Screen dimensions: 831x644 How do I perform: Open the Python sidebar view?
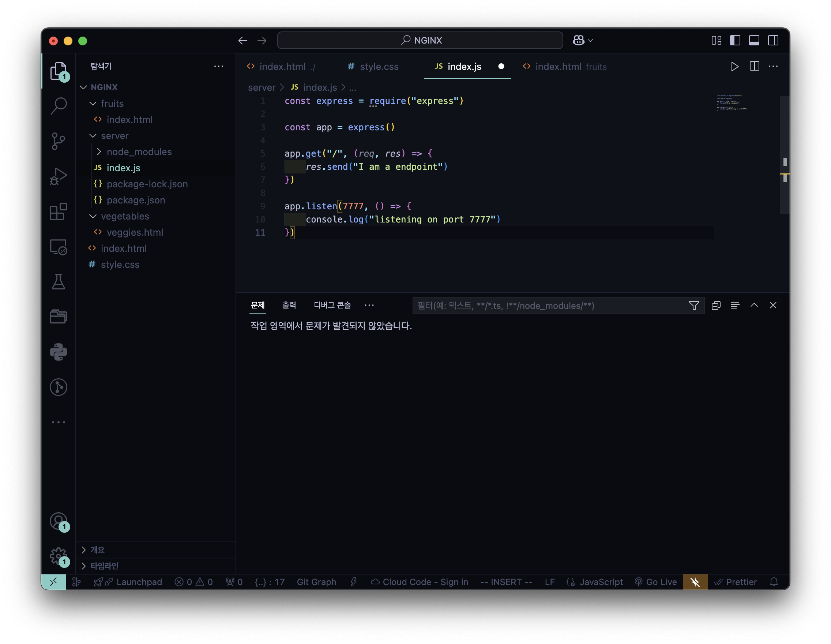coord(58,352)
